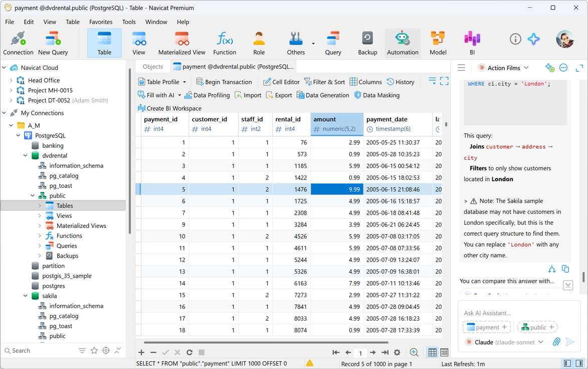Viewport: 588px width, 369px height.
Task: Open Fill with AI dropdown arrow
Action: click(179, 95)
